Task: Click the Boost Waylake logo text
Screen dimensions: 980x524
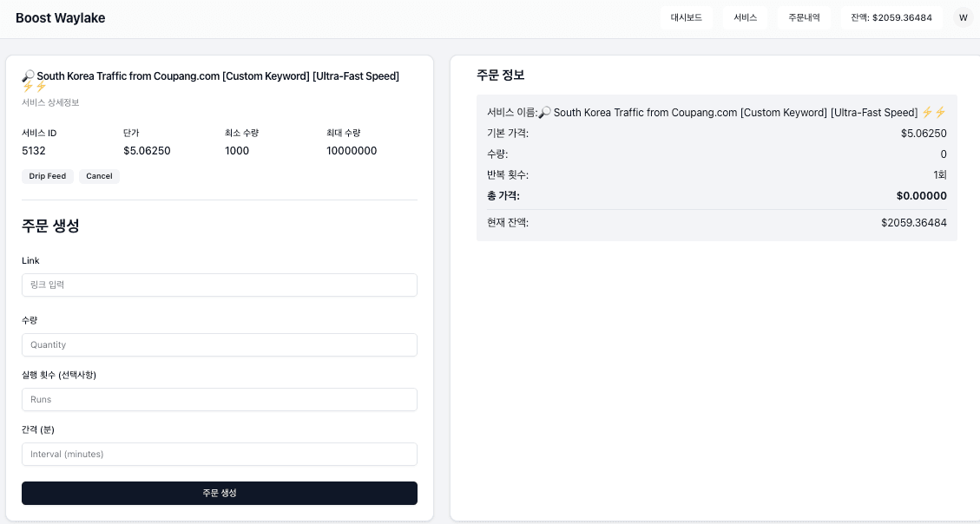Action: (x=60, y=16)
